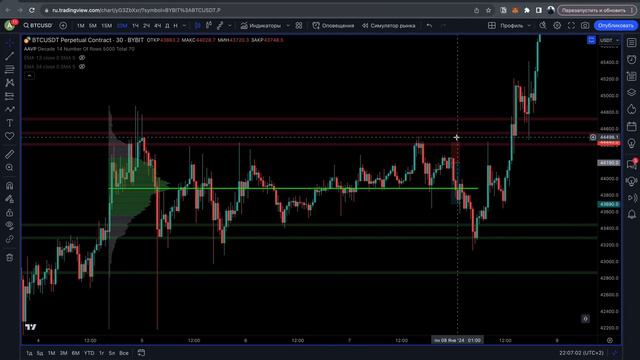Screen dimensions: 640x360
Task: Select the ruler measure tool
Action: tap(9, 154)
